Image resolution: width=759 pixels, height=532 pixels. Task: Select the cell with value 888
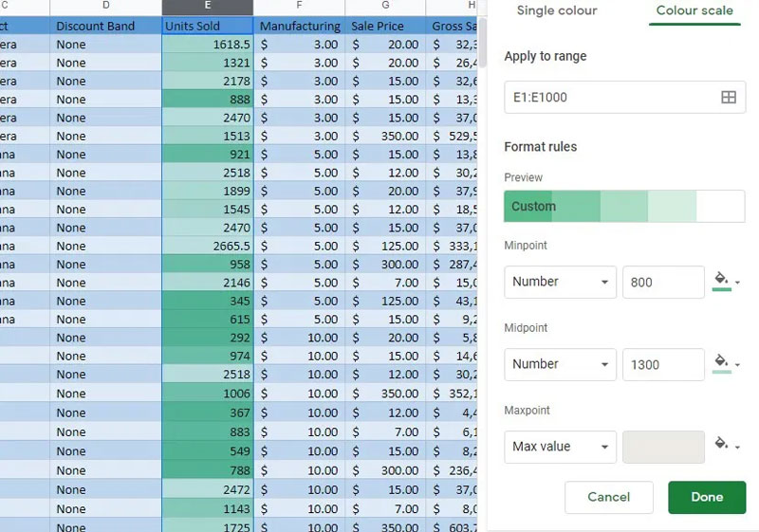(207, 100)
